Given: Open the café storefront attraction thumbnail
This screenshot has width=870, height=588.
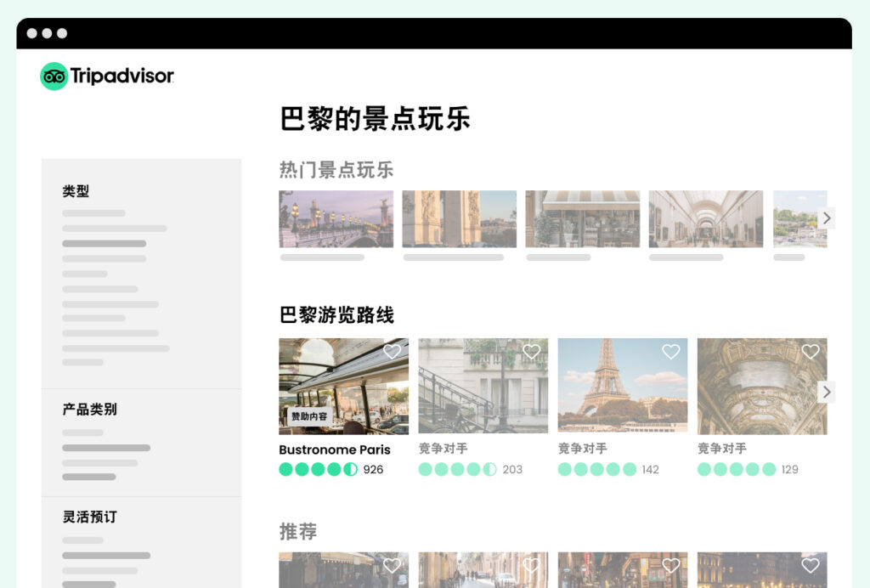Looking at the screenshot, I should point(583,219).
